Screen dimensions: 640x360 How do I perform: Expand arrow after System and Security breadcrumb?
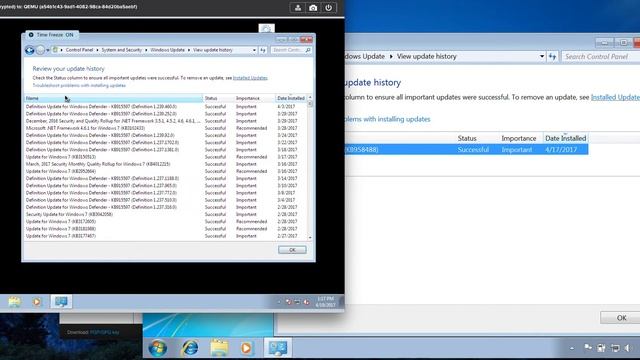[146, 50]
